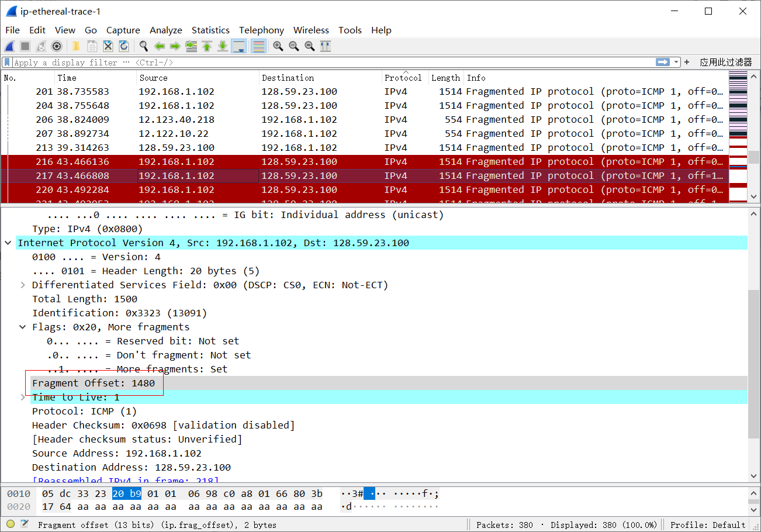This screenshot has height=532, width=761.
Task: Click the find packet magnifier icon
Action: tap(143, 46)
